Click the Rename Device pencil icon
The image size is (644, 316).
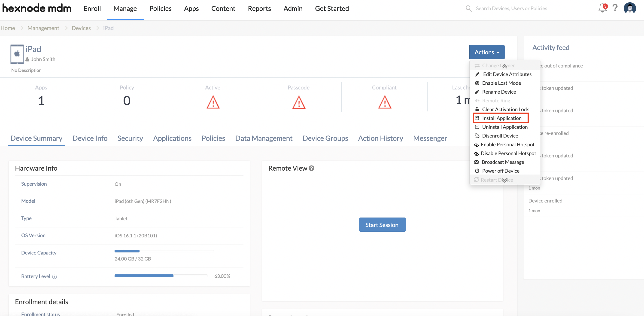click(x=477, y=92)
